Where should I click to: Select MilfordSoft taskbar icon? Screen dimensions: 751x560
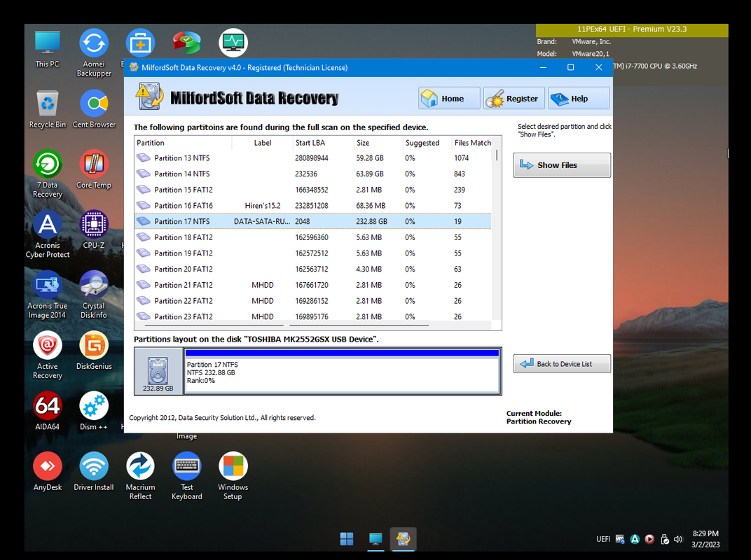(x=404, y=539)
